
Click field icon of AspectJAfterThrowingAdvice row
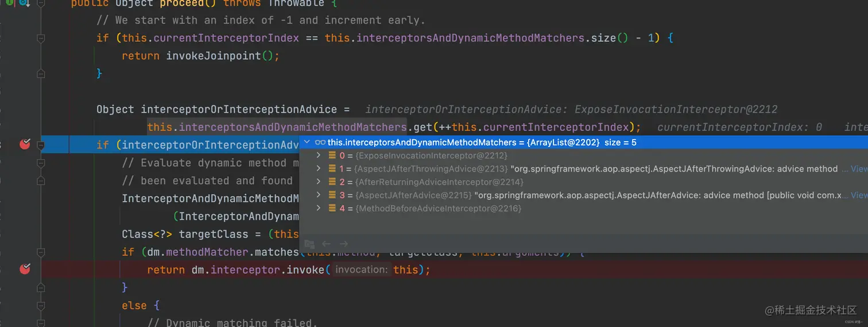pos(332,169)
